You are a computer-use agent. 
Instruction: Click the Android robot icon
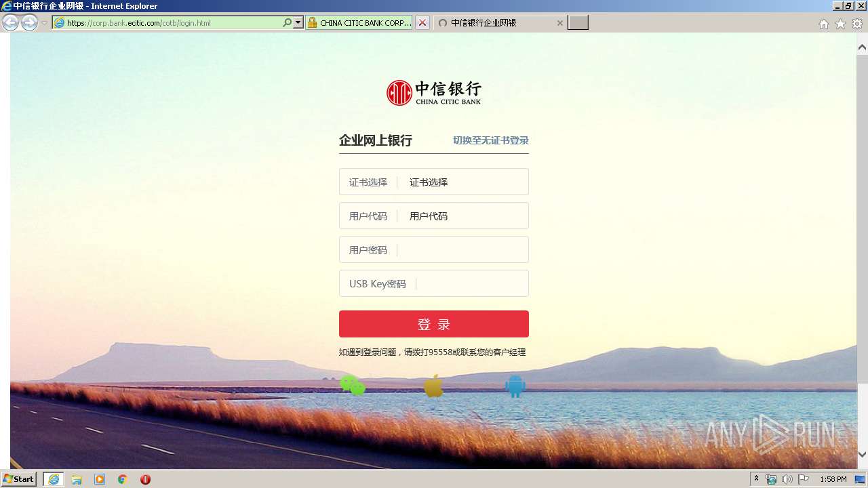pos(515,386)
